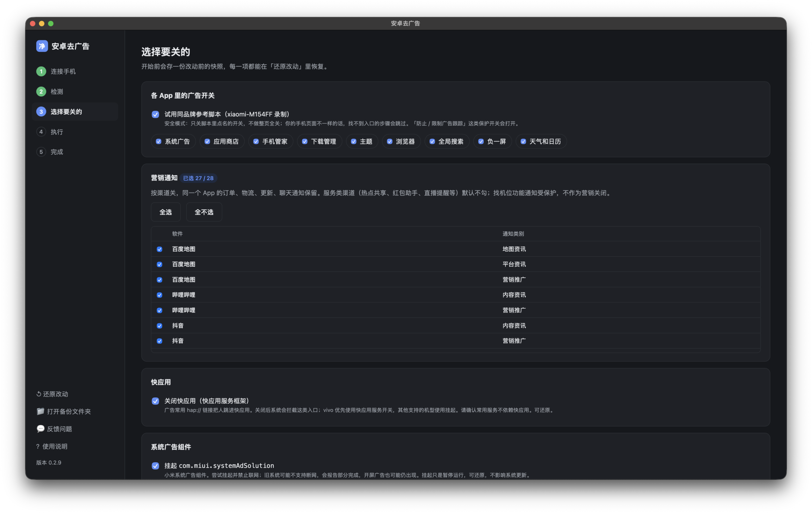Click the 全不选 button
Screen dimensions: 812x513
pyautogui.click(x=204, y=212)
